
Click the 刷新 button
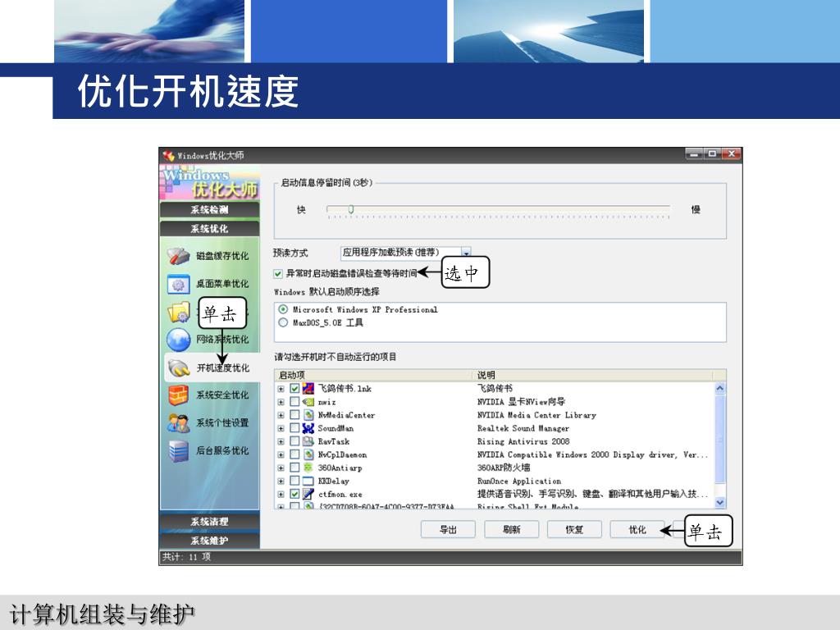[511, 530]
